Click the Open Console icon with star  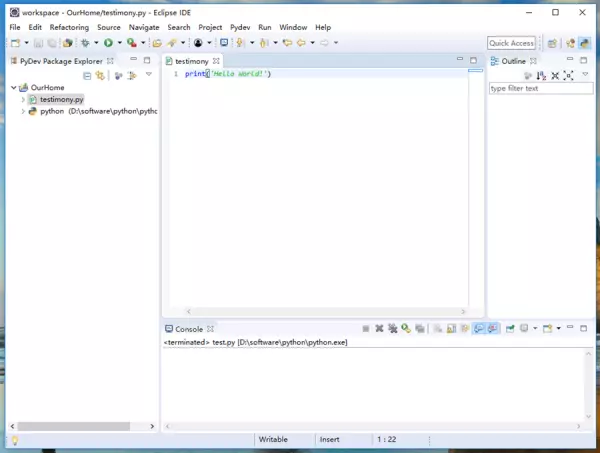[x=548, y=329]
